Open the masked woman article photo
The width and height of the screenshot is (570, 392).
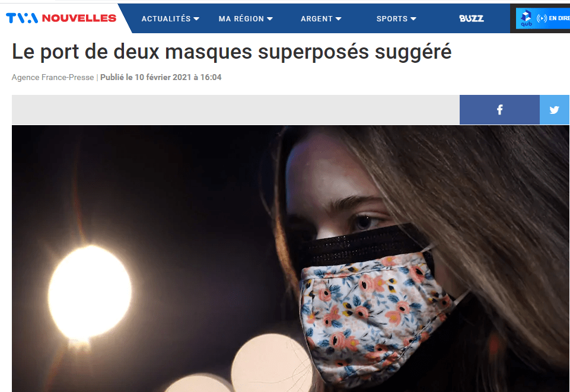point(291,259)
